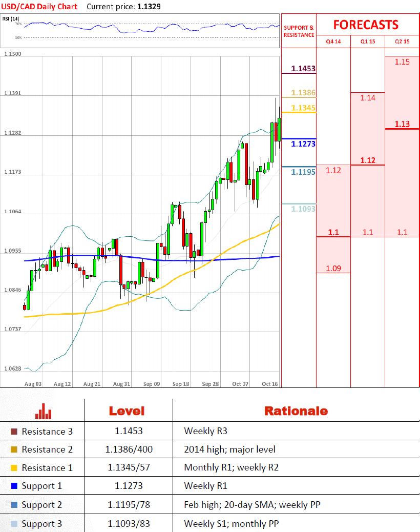Click the RSI 70% threshold label
Viewport: 420px width, 532px height.
coord(18,24)
